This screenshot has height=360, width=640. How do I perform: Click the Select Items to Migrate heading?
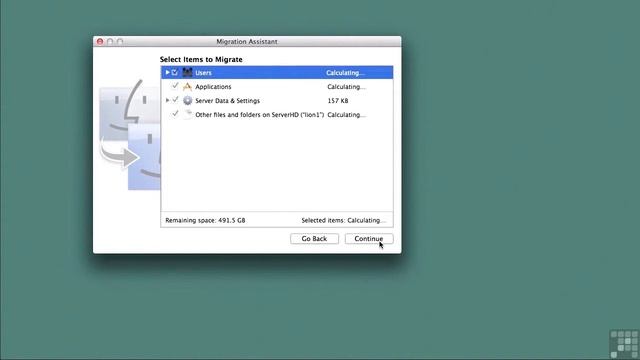click(x=201, y=60)
